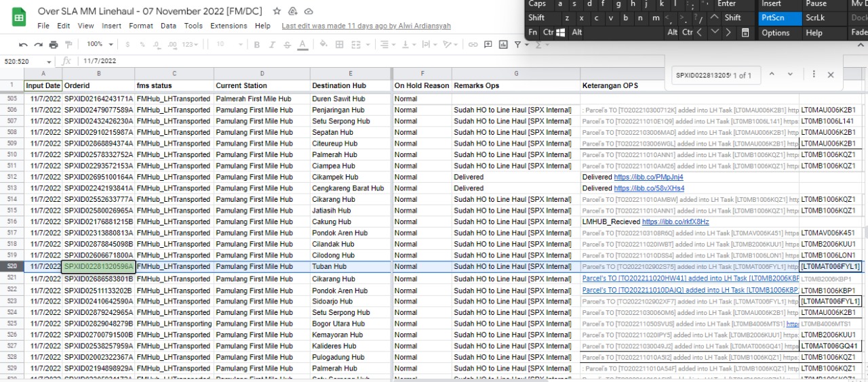Screen dimensions: 868x382
Task: Close the find bar
Action: [x=831, y=75]
